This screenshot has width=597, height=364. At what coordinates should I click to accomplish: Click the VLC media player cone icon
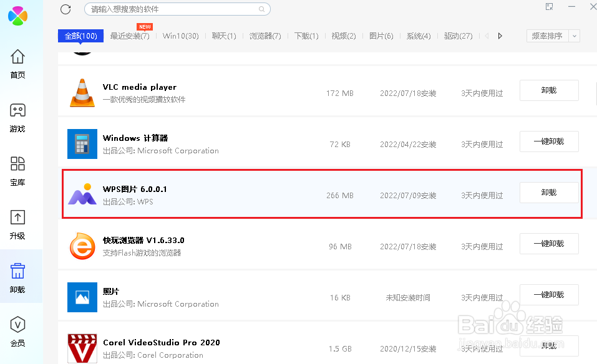click(x=82, y=93)
